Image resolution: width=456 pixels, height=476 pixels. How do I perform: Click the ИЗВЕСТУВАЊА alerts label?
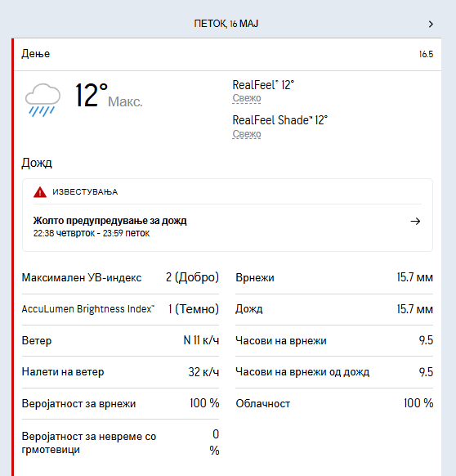(85, 192)
